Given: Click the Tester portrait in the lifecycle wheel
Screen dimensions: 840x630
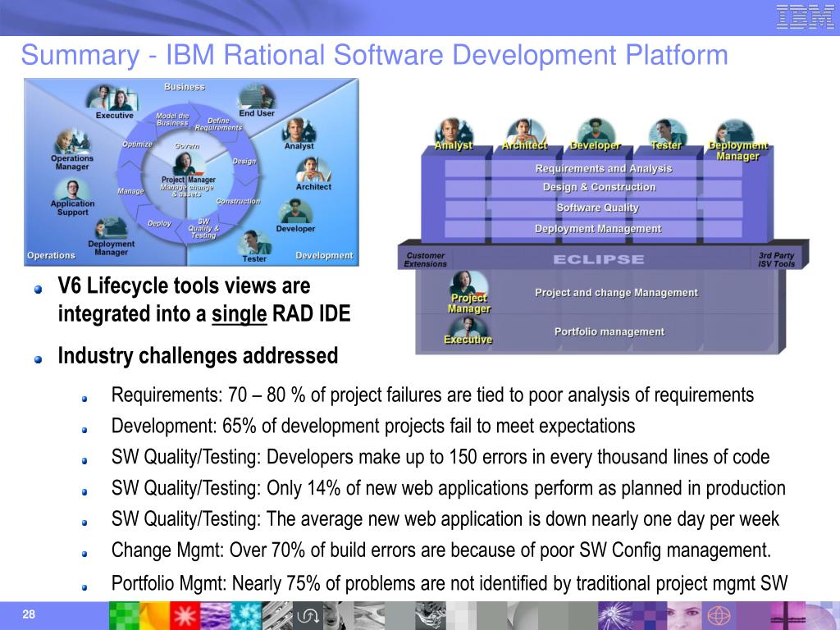Looking at the screenshot, I should 254,243.
